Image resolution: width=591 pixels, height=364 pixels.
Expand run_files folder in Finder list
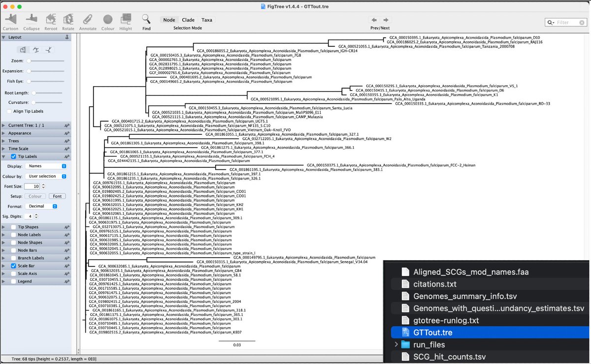(x=397, y=345)
